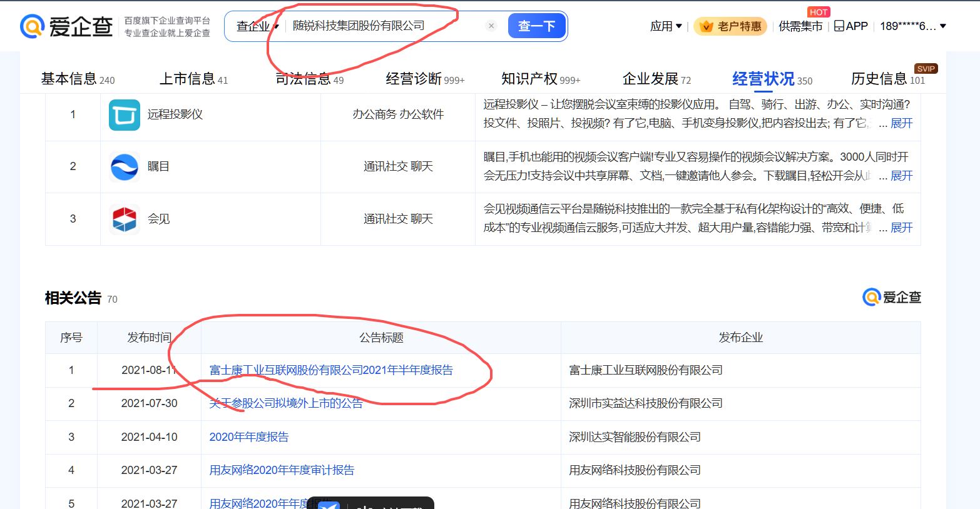Open the 会见 app icon
The image size is (980, 509).
click(124, 219)
